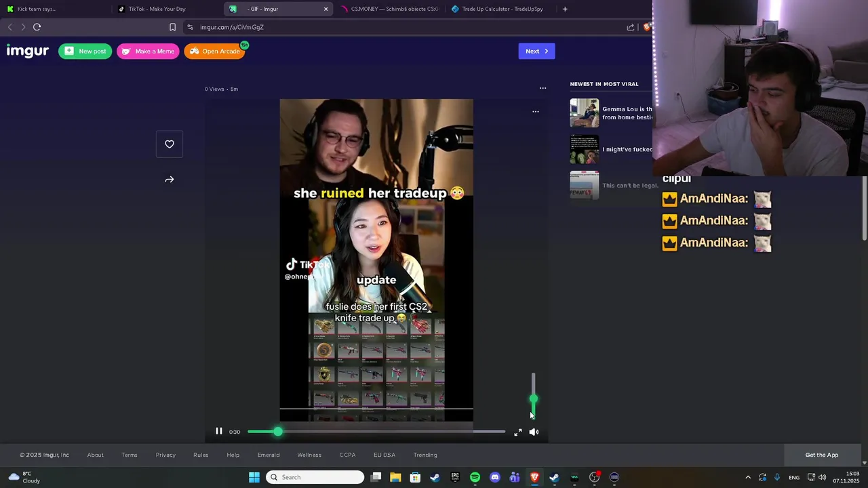The image size is (868, 488).
Task: Click the imgur.com address bar
Action: pyautogui.click(x=407, y=27)
